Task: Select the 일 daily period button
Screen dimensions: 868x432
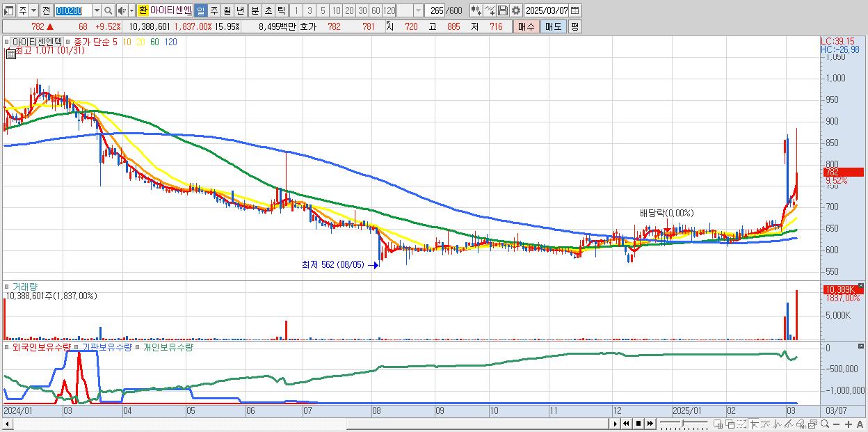Action: tap(200, 10)
